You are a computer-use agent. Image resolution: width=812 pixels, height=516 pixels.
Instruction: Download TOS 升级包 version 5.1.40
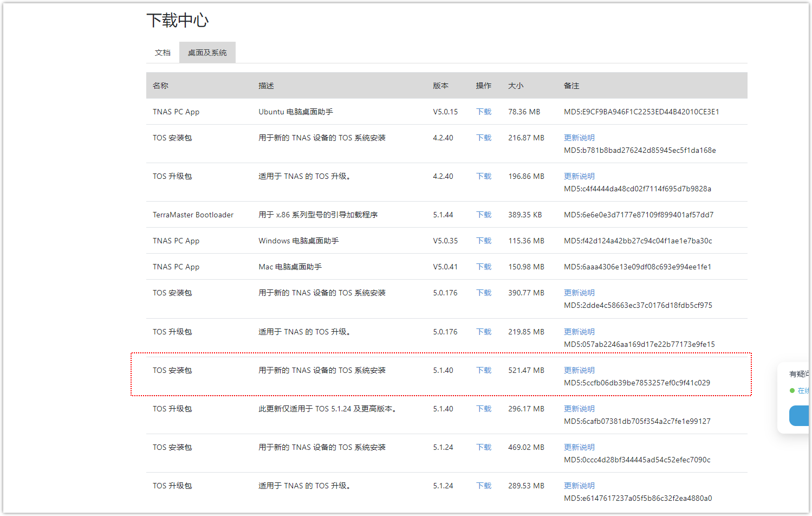[484, 409]
